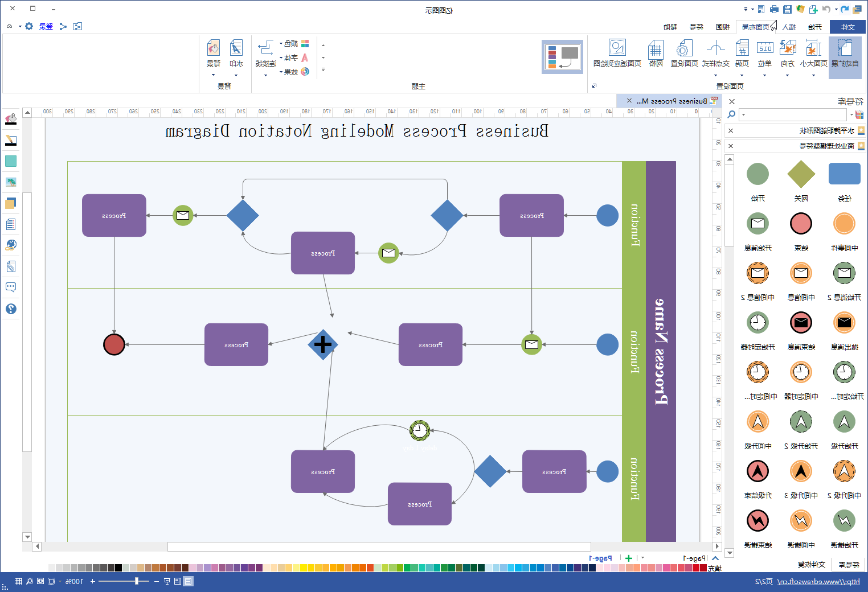Click the 单位 units ruler icon
The image size is (868, 592).
(765, 49)
